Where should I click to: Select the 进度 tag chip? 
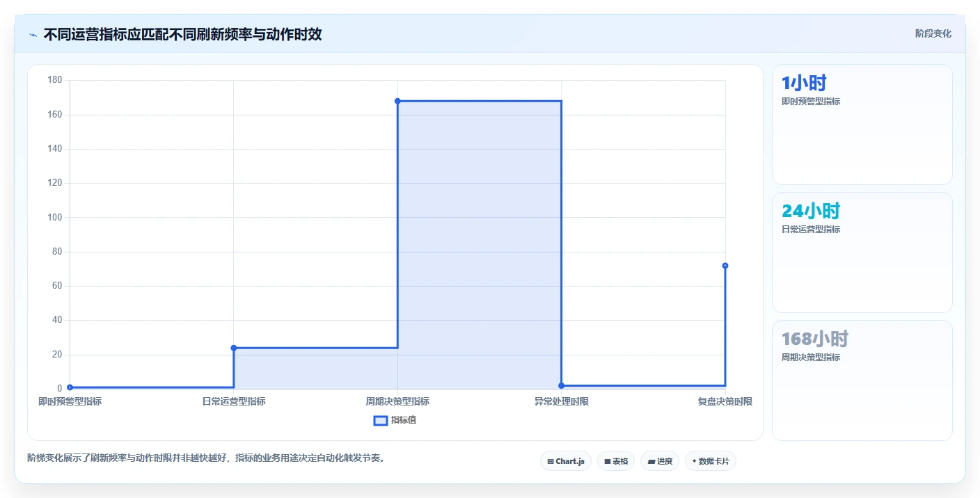point(660,461)
